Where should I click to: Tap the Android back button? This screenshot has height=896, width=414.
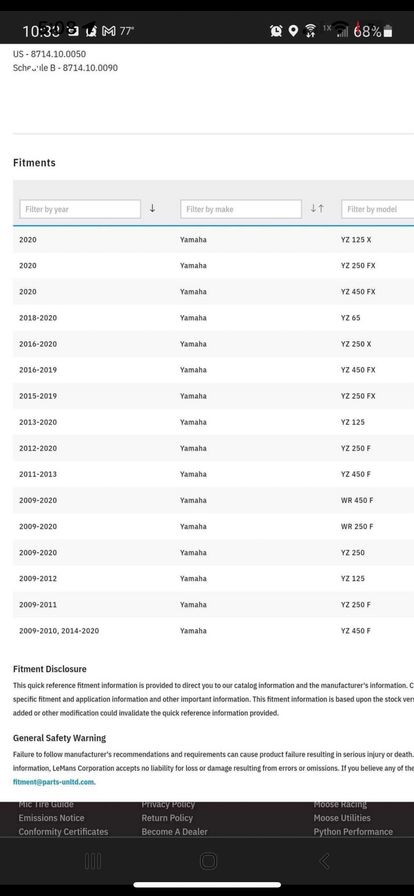coord(324,861)
